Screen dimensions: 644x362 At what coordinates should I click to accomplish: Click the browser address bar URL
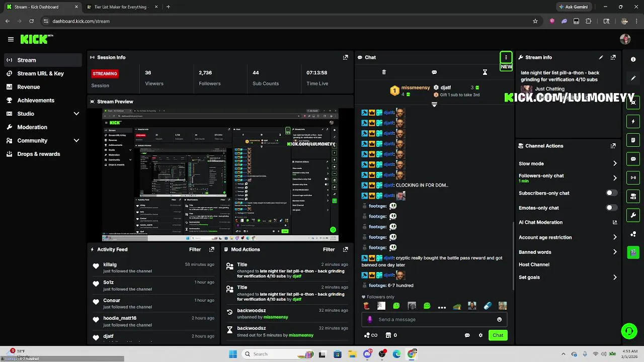pos(81,21)
